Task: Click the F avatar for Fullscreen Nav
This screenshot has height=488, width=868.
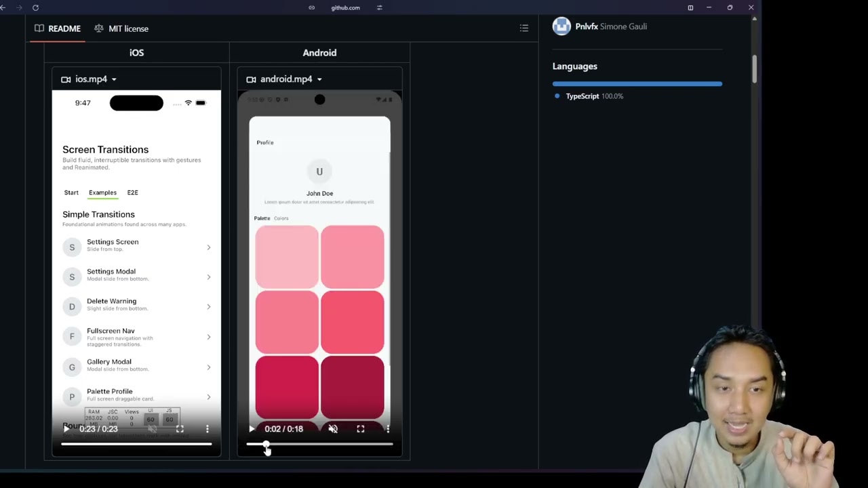Action: tap(72, 337)
